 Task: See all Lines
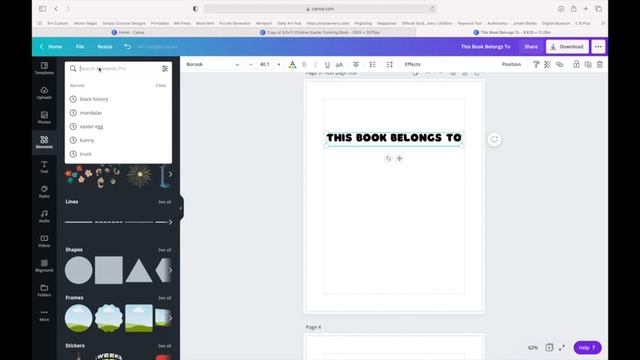(x=164, y=202)
